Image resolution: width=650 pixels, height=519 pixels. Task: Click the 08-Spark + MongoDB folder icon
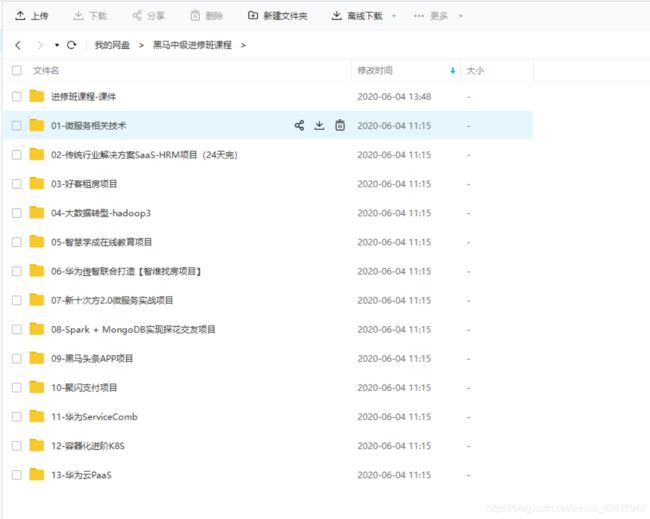pyautogui.click(x=36, y=329)
